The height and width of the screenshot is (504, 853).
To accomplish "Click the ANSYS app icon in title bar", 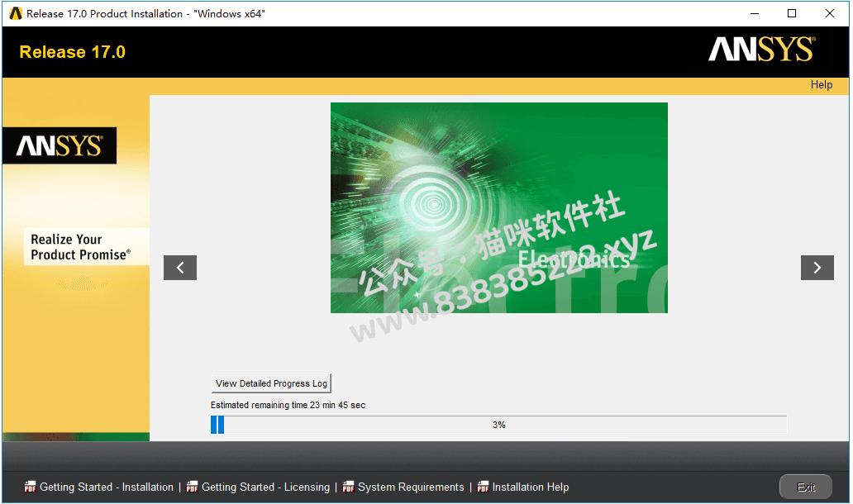I will coord(16,13).
